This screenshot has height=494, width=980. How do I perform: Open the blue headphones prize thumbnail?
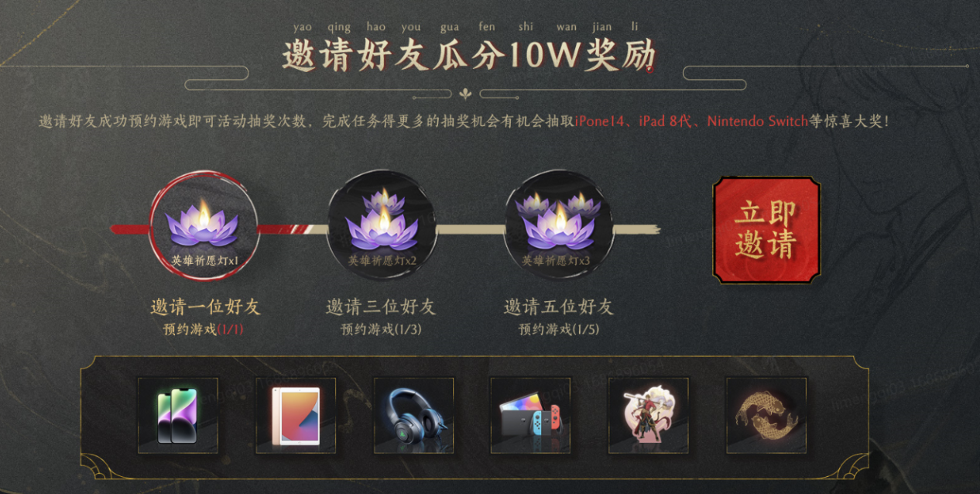pos(413,416)
